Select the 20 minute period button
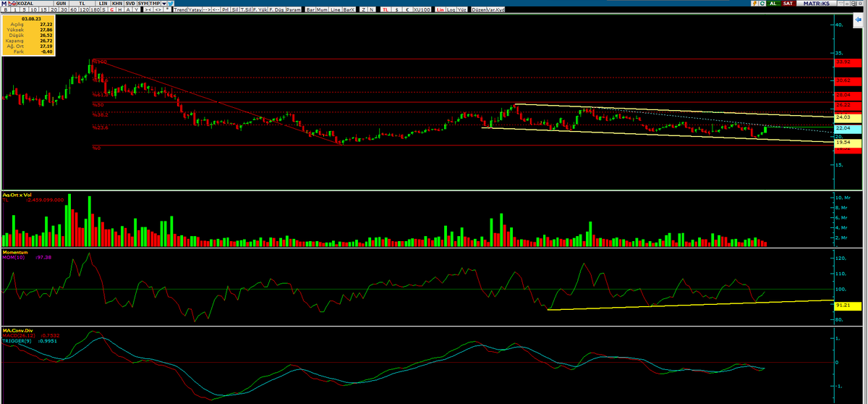Viewport: 868px width, 404px height. click(x=54, y=9)
